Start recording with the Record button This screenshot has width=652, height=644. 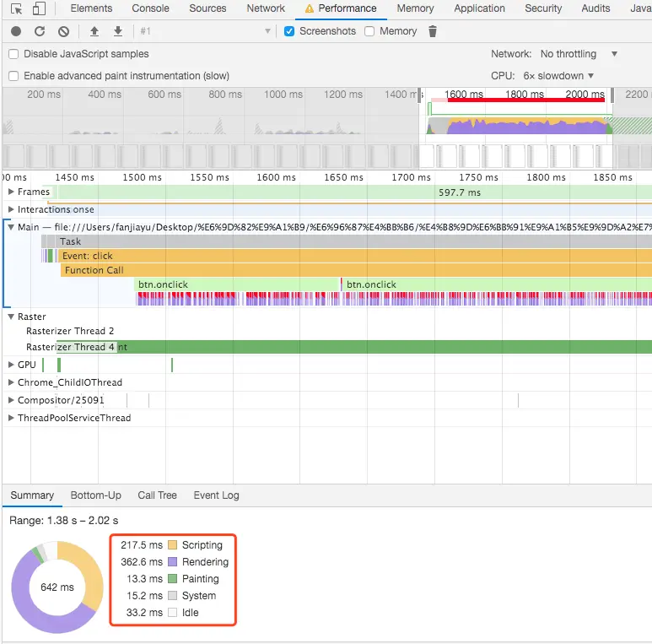pyautogui.click(x=16, y=31)
